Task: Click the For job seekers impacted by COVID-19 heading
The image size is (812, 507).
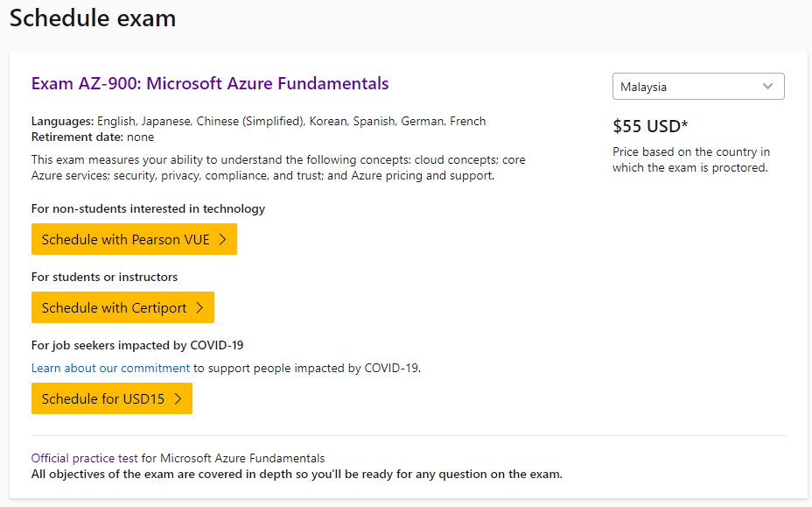Action: [x=137, y=345]
